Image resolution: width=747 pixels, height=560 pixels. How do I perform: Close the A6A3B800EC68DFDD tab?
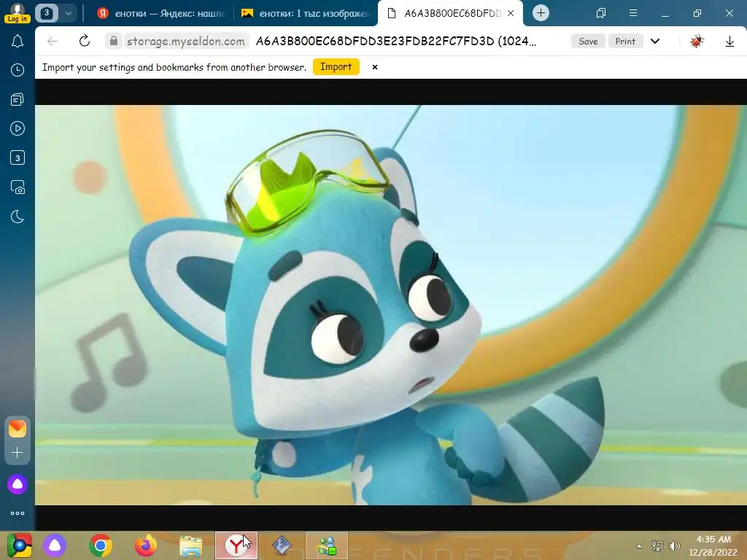511,13
